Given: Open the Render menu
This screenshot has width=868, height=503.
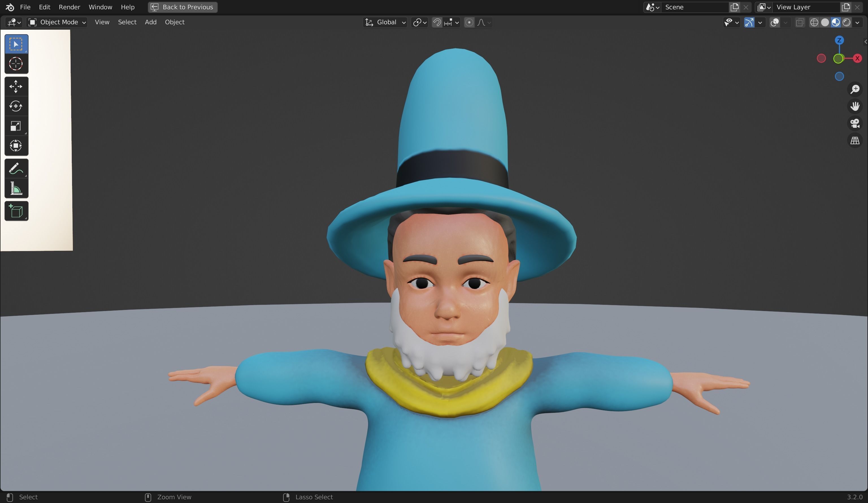Looking at the screenshot, I should 69,7.
